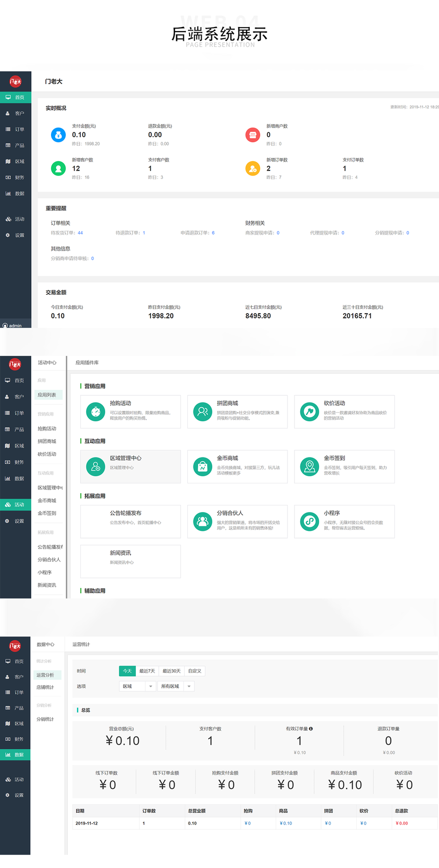Click the yellow 新增订单数 icon

(253, 168)
